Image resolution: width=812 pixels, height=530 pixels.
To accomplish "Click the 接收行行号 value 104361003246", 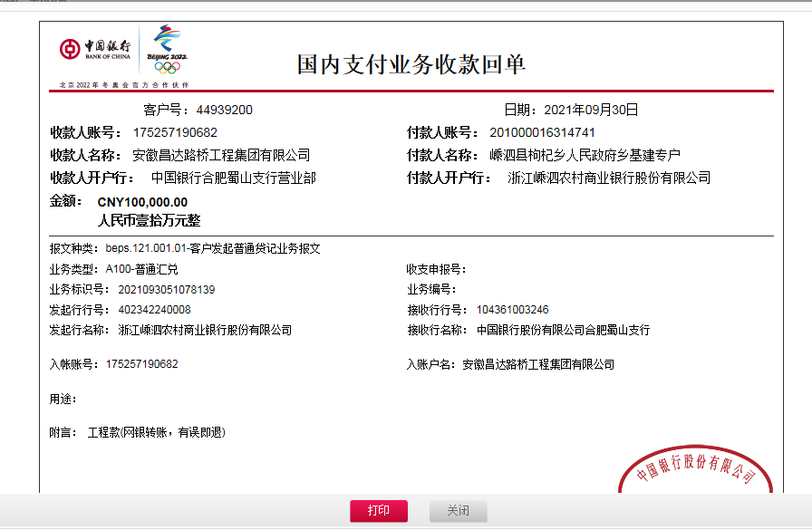I will pos(512,310).
